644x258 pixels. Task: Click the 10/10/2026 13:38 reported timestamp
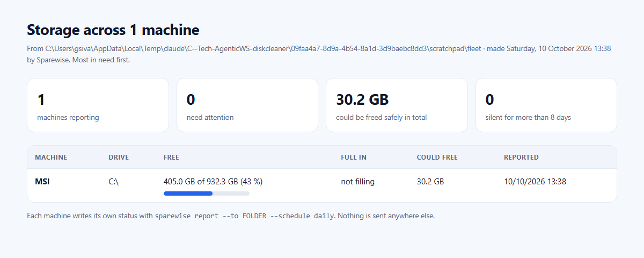coord(535,182)
